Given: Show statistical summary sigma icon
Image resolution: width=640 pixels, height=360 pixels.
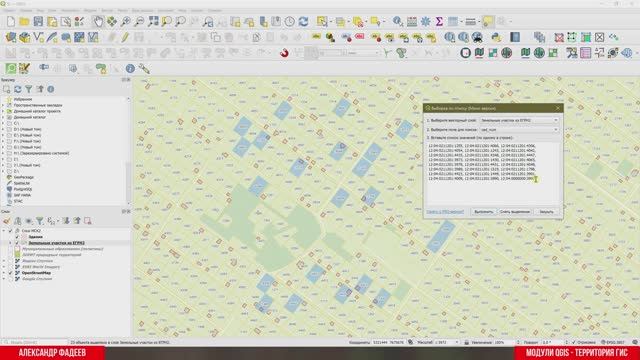Looking at the screenshot, I should [x=439, y=22].
